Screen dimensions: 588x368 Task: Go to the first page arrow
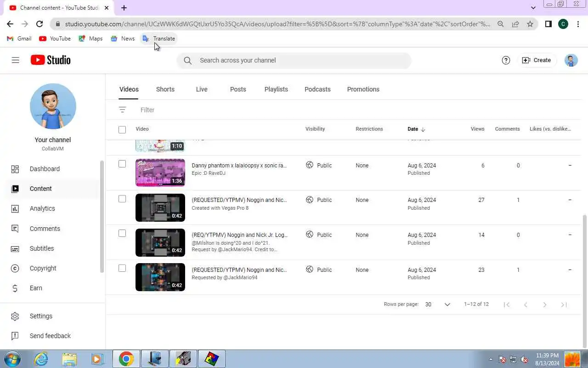click(507, 305)
